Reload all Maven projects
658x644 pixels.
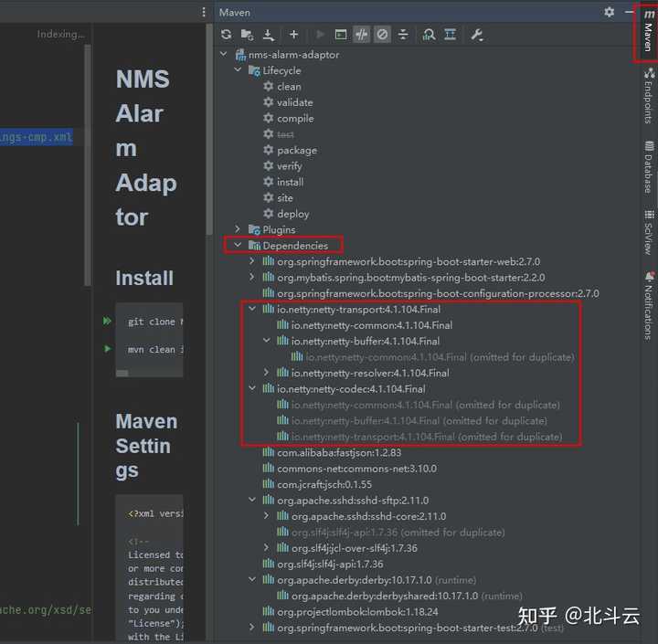tap(227, 35)
